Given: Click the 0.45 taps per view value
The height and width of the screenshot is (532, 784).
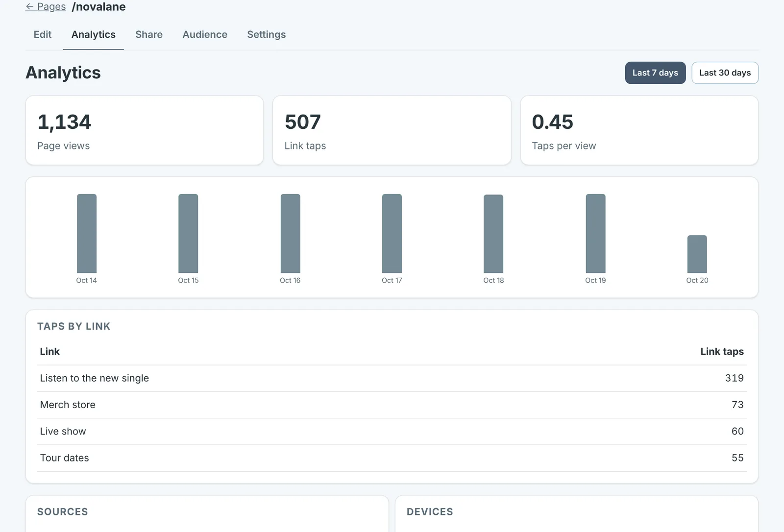Looking at the screenshot, I should [552, 121].
